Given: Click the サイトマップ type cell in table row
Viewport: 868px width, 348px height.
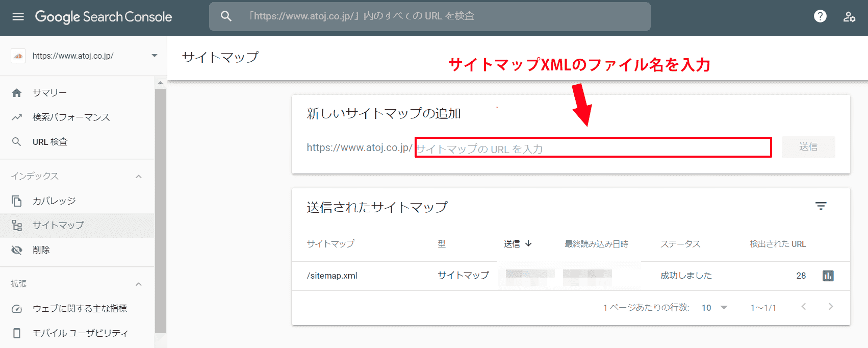Looking at the screenshot, I should coord(463,276).
